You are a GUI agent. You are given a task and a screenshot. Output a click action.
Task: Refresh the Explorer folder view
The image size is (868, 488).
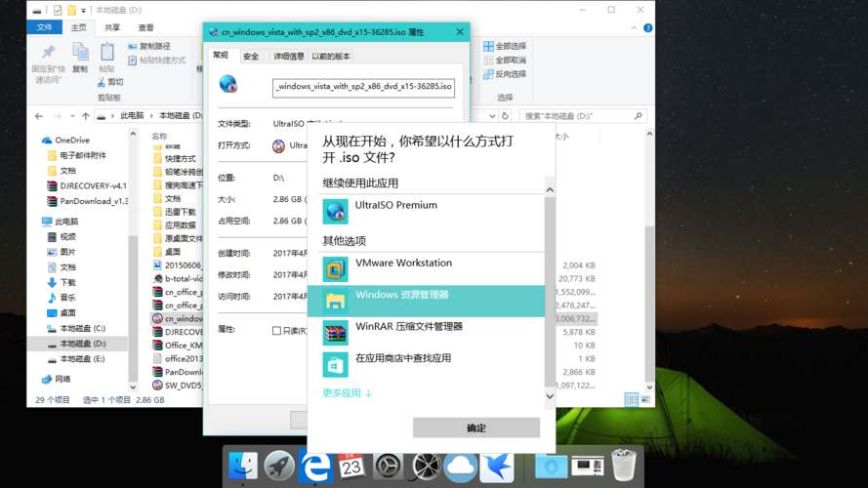coord(505,116)
